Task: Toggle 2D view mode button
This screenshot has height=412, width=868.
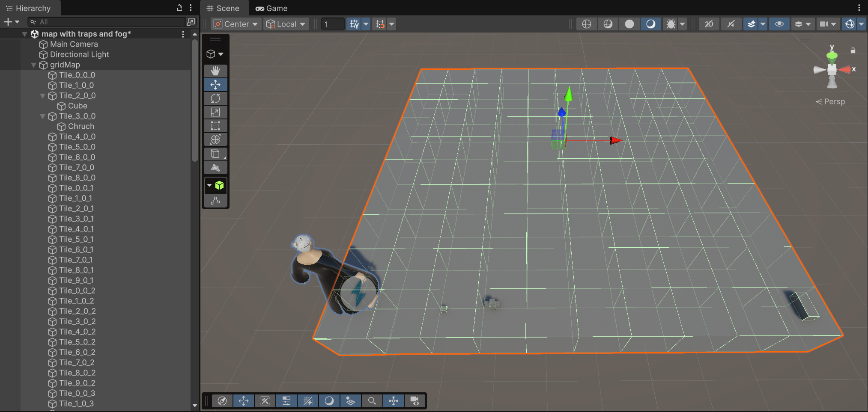Action: click(709, 24)
